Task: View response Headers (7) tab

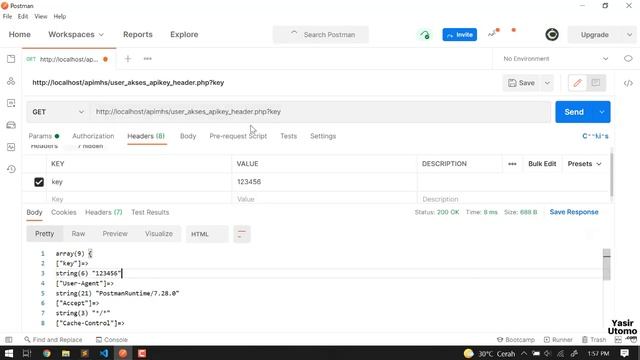Action: point(104,212)
